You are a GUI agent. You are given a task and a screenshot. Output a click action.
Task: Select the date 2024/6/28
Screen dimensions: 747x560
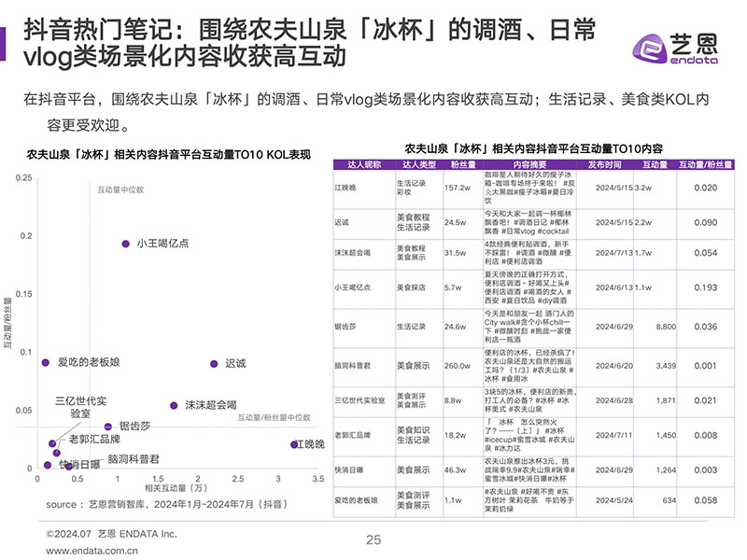(x=614, y=400)
